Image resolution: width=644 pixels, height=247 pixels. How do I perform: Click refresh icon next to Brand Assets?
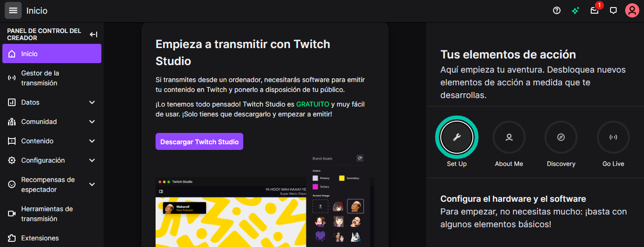pos(360,158)
